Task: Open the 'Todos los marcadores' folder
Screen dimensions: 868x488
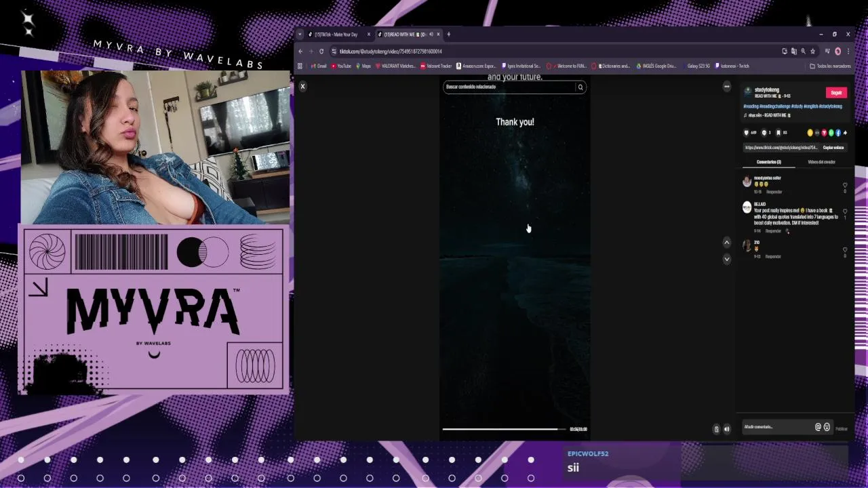Action: pyautogui.click(x=830, y=66)
